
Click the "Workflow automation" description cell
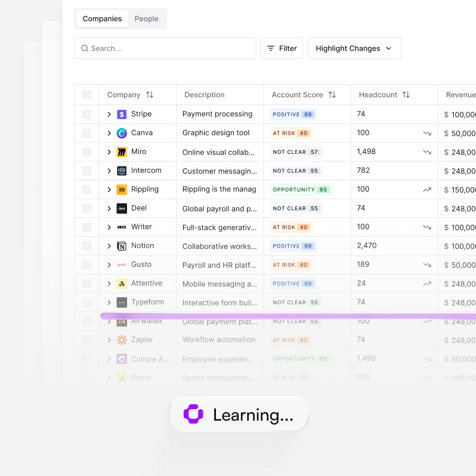click(219, 339)
